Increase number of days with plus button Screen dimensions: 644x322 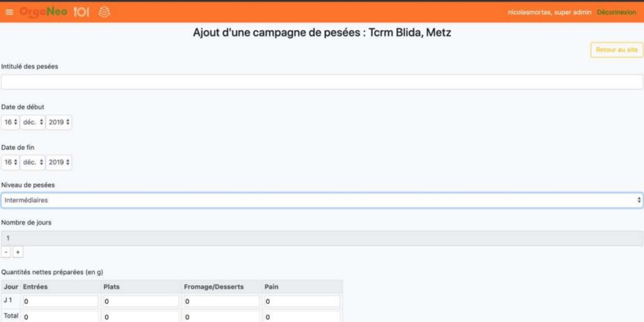tap(17, 252)
